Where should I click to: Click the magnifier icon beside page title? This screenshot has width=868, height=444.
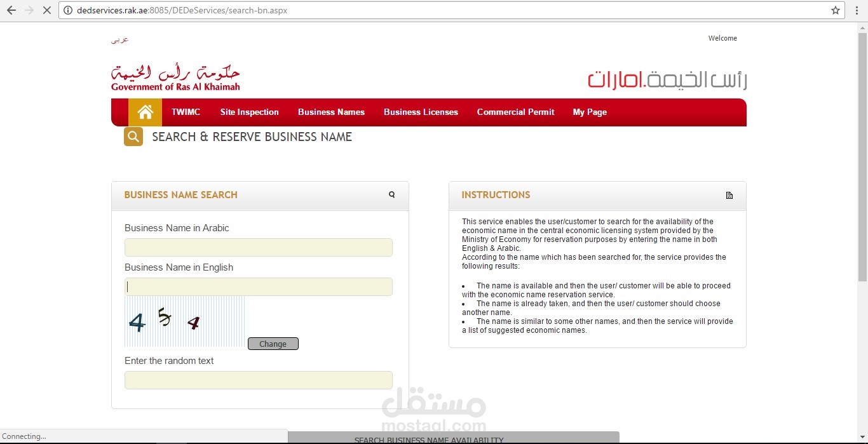click(x=133, y=137)
